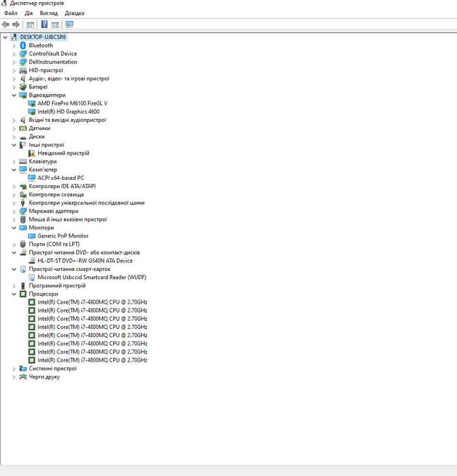Viewport: 457px width, 476px height.
Task: Expand the Диски category
Action: coord(14,137)
